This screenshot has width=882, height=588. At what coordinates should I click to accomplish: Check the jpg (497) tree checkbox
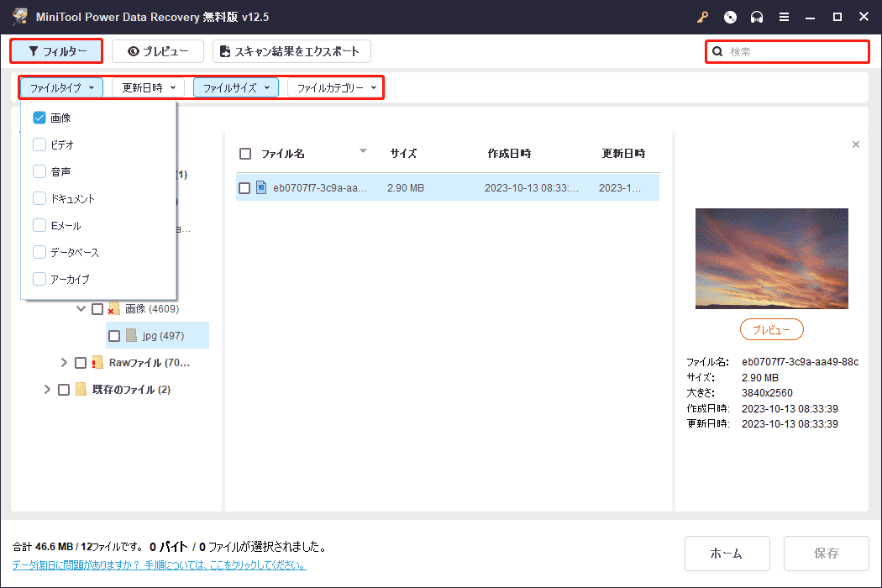click(114, 336)
